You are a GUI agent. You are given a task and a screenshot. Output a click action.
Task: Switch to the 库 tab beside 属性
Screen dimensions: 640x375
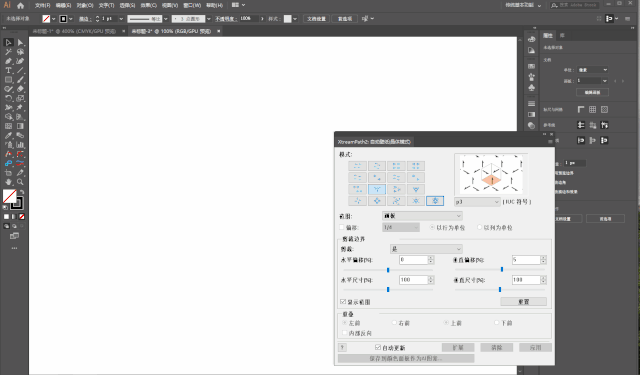(x=562, y=36)
